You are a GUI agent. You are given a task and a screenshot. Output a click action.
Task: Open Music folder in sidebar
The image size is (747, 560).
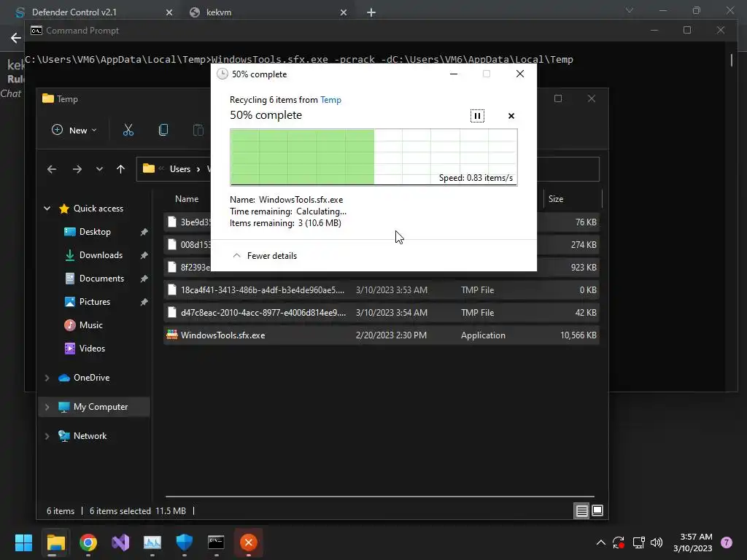click(x=90, y=325)
